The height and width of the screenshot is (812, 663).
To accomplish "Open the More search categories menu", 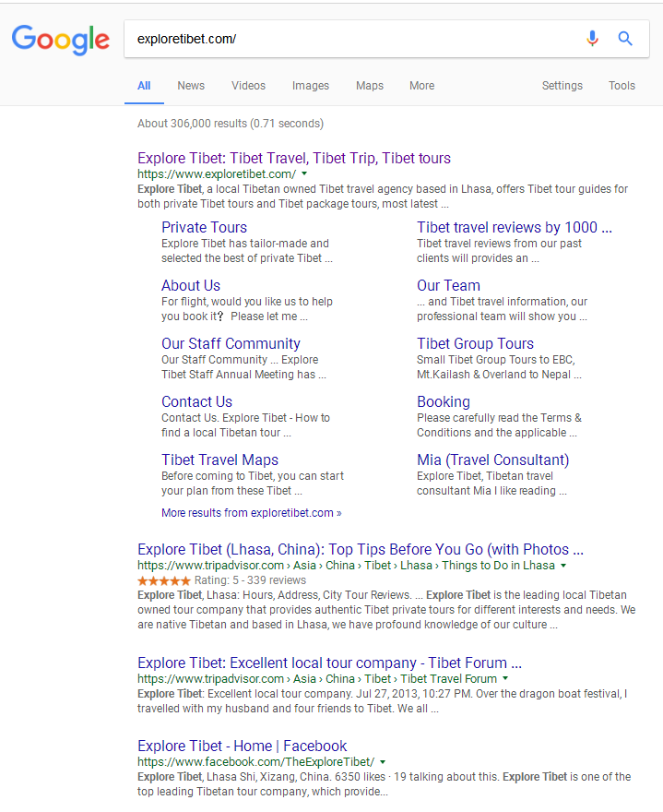I will (x=421, y=86).
